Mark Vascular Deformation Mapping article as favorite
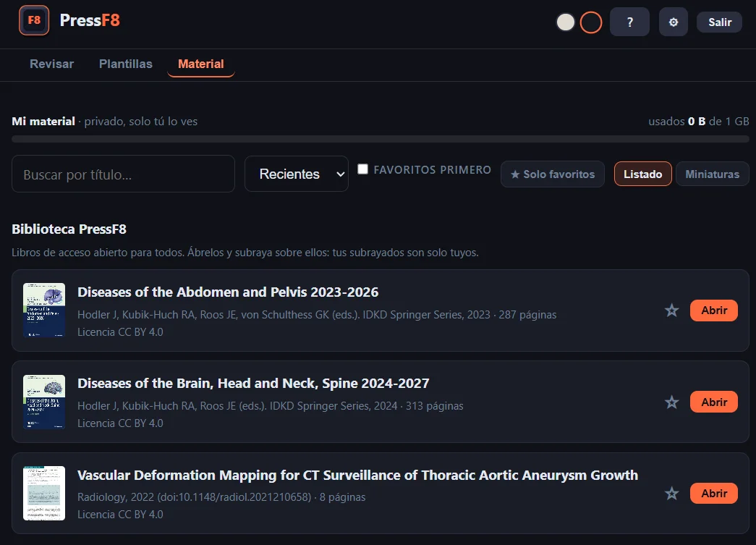Viewport: 756px width, 545px height. pos(671,493)
